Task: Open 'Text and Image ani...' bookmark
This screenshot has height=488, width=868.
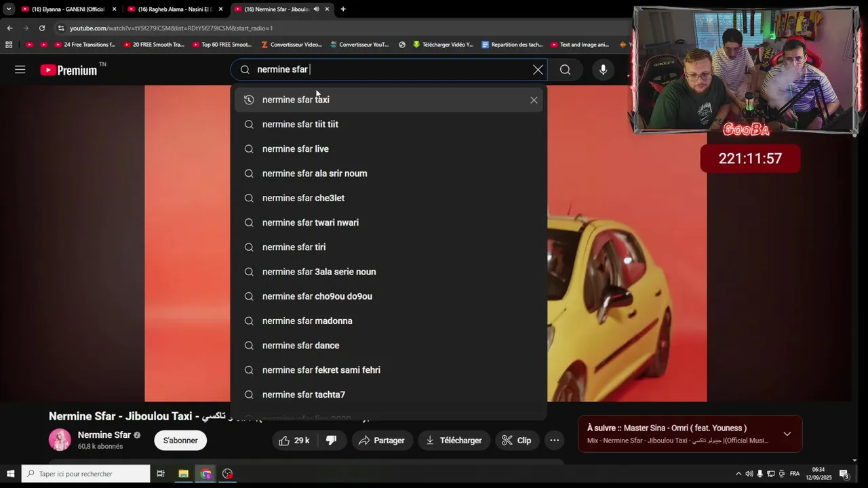Action: tap(580, 45)
